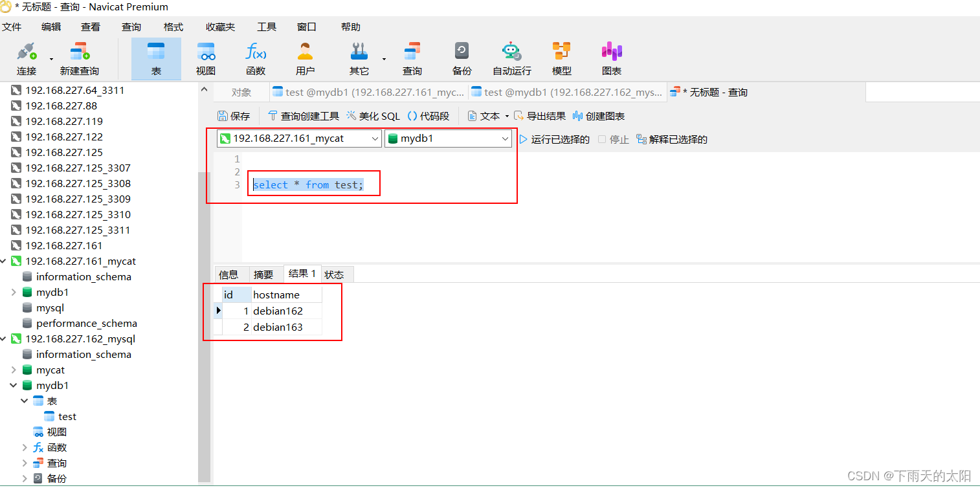980x488 pixels.
Task: Select the test table in the tree
Action: click(67, 417)
